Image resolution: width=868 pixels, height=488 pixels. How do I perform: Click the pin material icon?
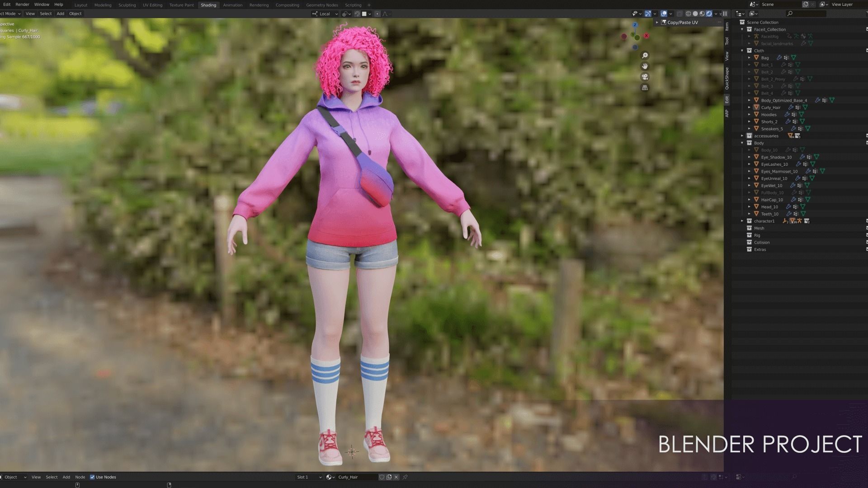coord(405,477)
